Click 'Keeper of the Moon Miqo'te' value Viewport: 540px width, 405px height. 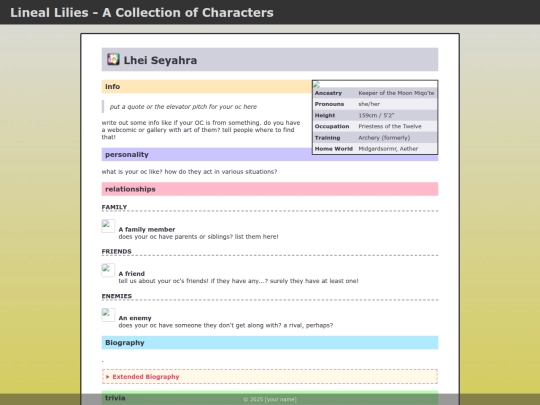click(396, 93)
